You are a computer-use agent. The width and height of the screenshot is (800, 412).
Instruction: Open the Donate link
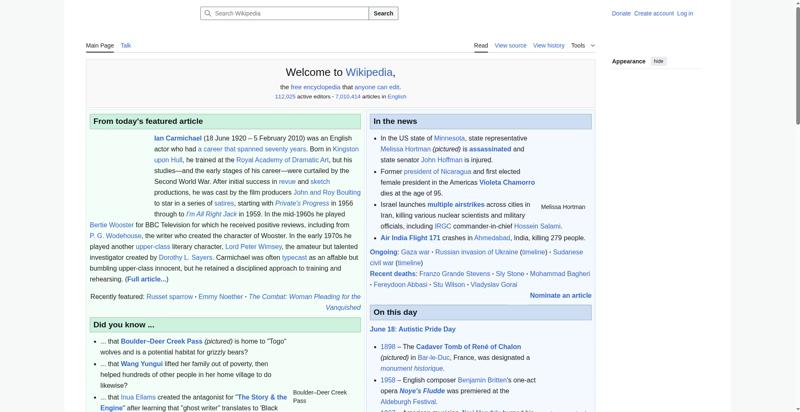pyautogui.click(x=621, y=14)
